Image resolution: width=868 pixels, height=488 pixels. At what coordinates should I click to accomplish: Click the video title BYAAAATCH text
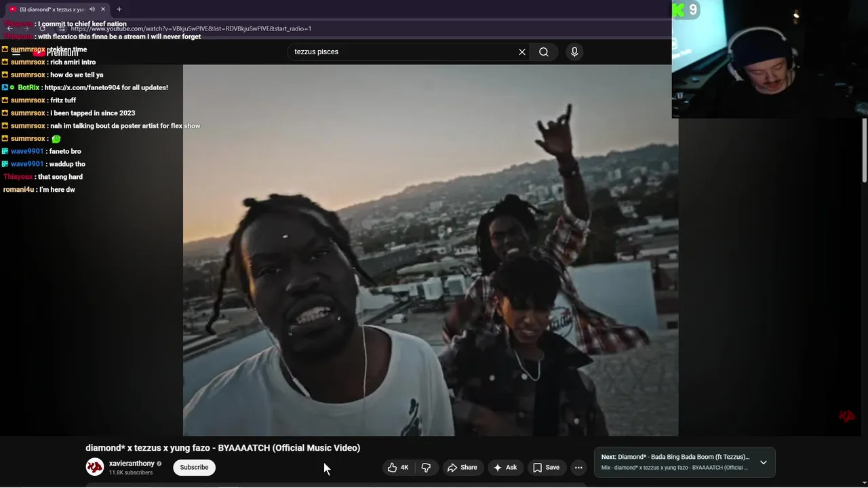coord(222,447)
